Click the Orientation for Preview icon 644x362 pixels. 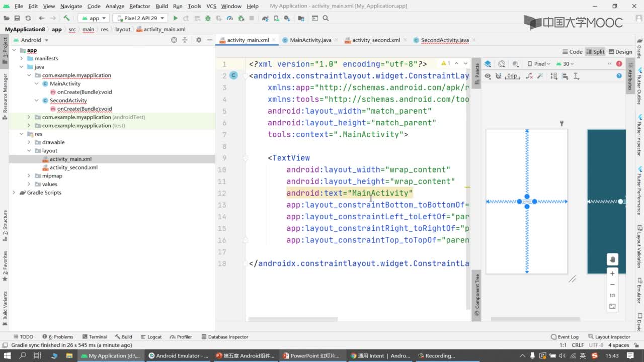click(502, 64)
